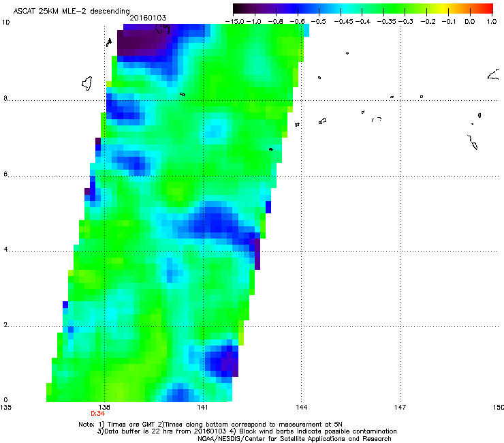Click the date label 20160103
The width and height of the screenshot is (504, 443).
[x=148, y=18]
